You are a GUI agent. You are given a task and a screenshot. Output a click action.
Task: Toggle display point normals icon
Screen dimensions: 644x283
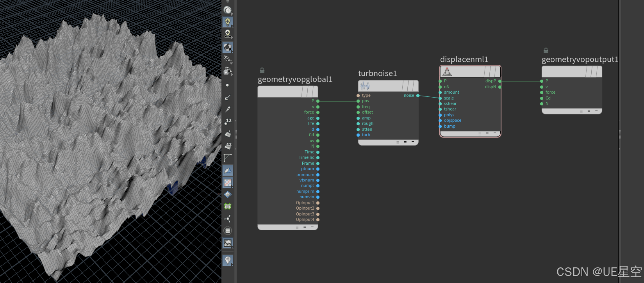click(228, 97)
